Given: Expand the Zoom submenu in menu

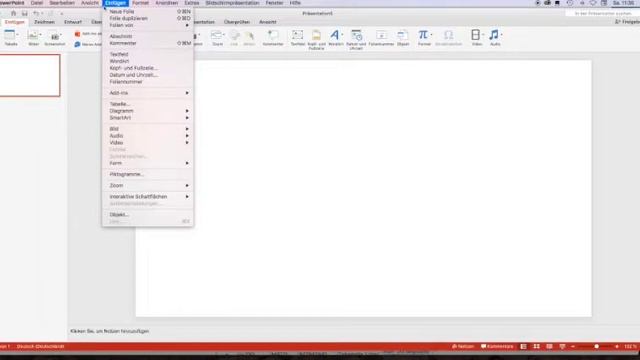Looking at the screenshot, I should pyautogui.click(x=148, y=186).
